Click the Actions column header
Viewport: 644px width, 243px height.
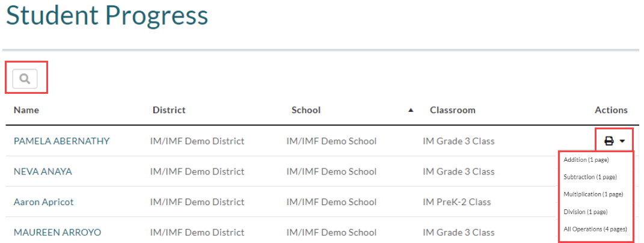click(x=611, y=110)
